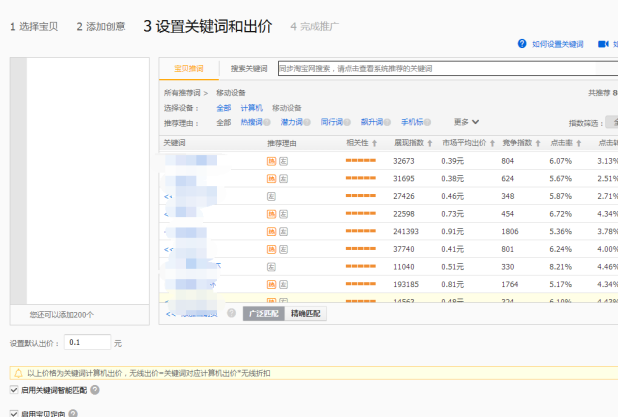Choose 全部 in the 选择设备 row
This screenshot has height=417, width=618.
tap(223, 108)
